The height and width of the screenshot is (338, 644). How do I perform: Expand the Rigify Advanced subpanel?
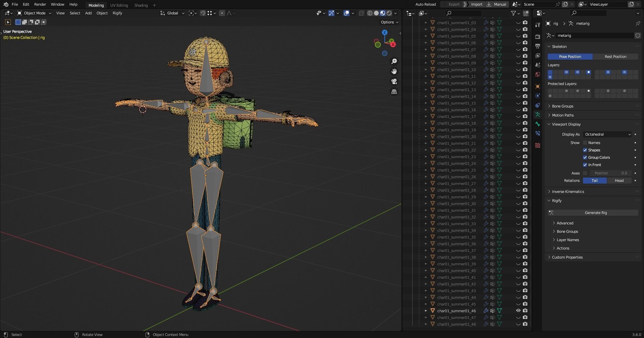click(565, 223)
